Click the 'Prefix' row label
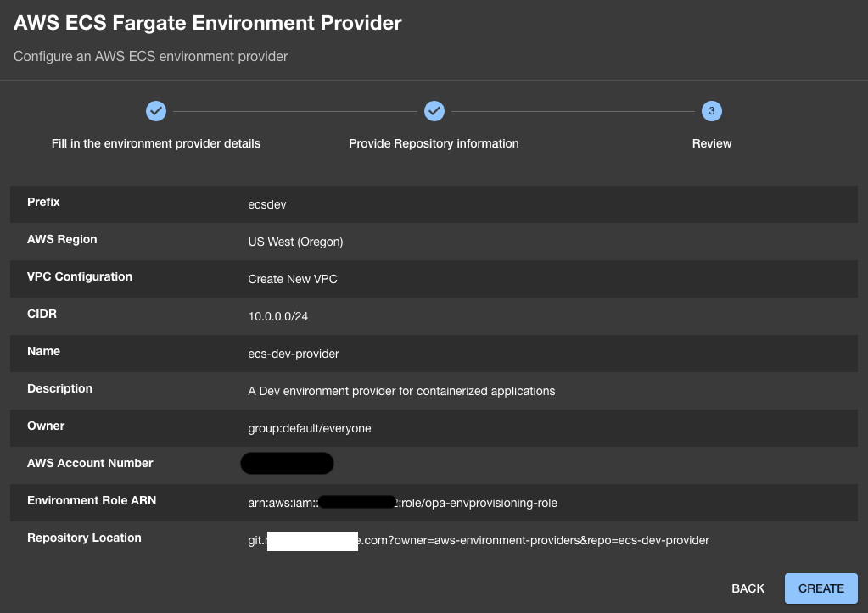 [43, 202]
